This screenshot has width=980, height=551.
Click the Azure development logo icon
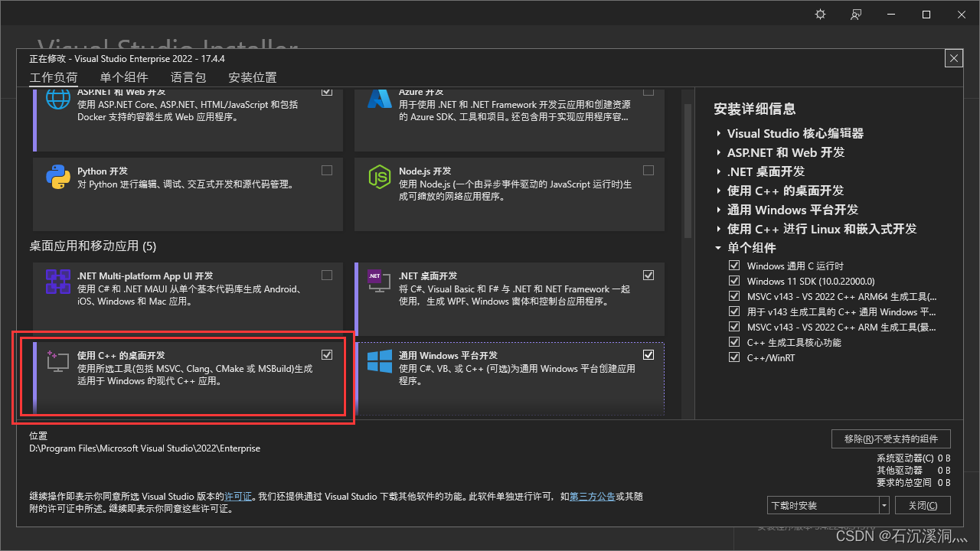(x=380, y=99)
